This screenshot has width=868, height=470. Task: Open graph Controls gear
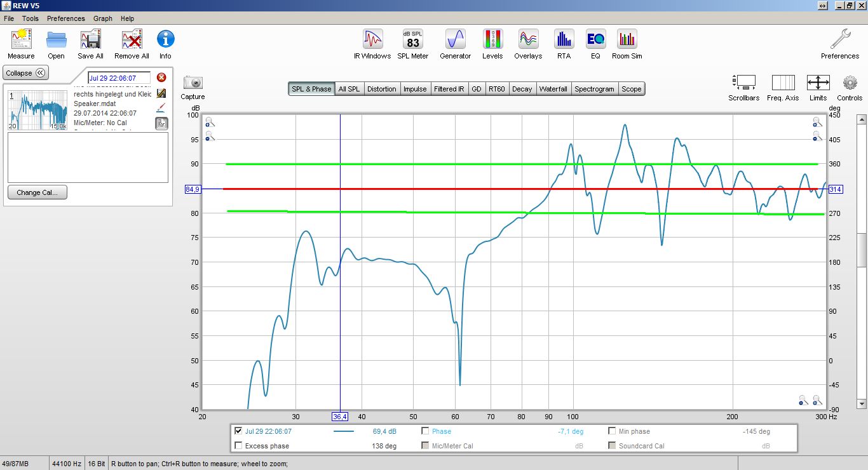point(850,88)
